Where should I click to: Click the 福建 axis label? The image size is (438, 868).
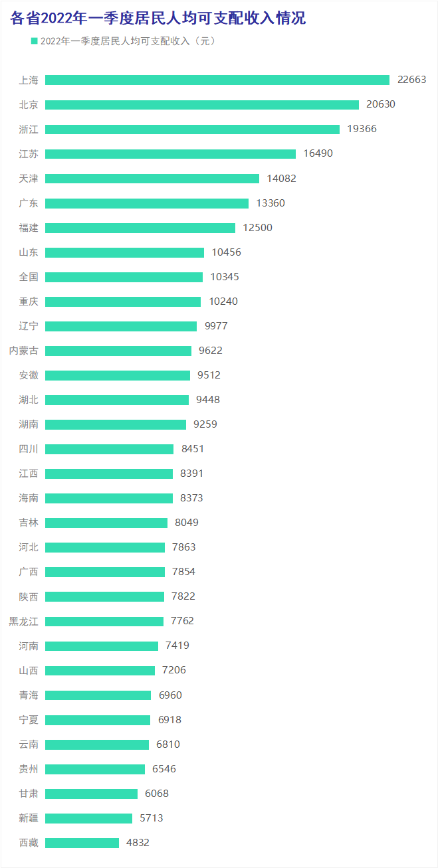point(29,228)
